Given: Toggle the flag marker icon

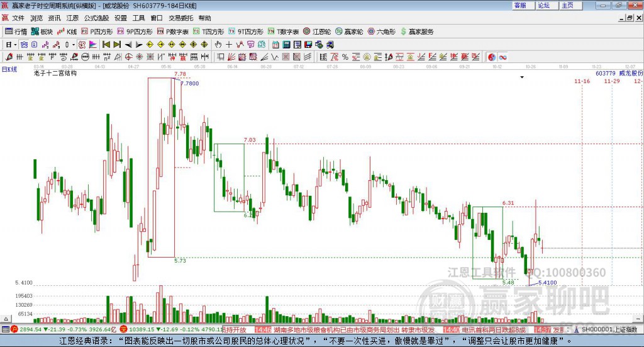Looking at the screenshot, I should coord(93,45).
